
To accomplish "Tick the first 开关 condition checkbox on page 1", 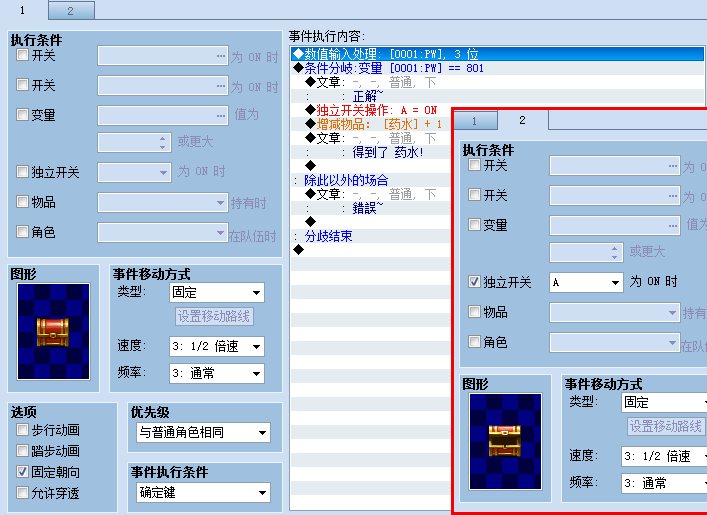I will coord(22,55).
